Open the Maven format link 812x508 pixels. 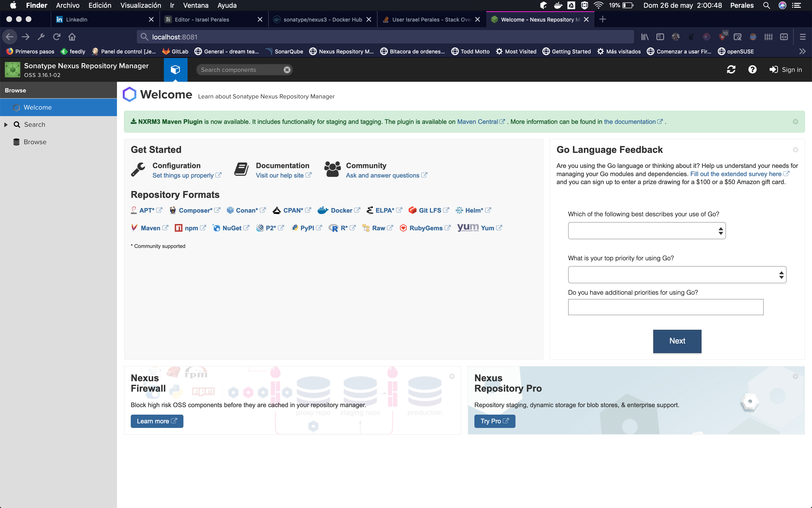[x=150, y=228]
